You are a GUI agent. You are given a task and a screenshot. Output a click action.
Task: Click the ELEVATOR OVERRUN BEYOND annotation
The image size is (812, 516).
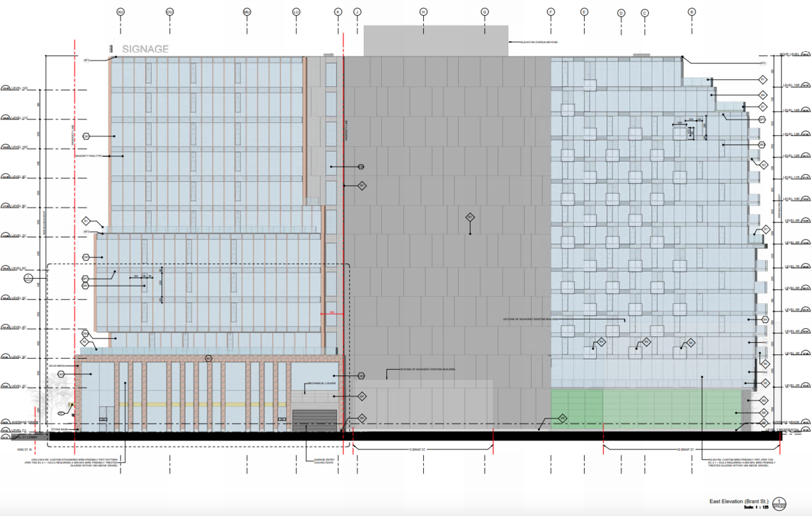[539, 42]
